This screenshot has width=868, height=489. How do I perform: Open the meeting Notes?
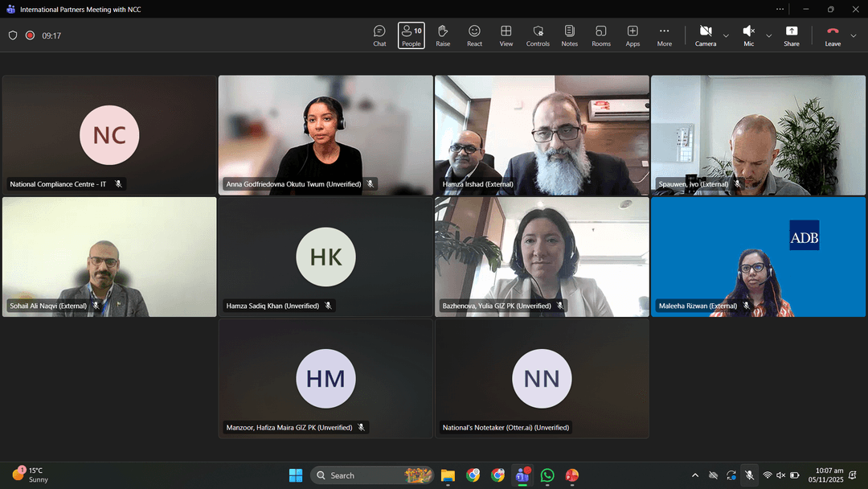click(x=569, y=35)
